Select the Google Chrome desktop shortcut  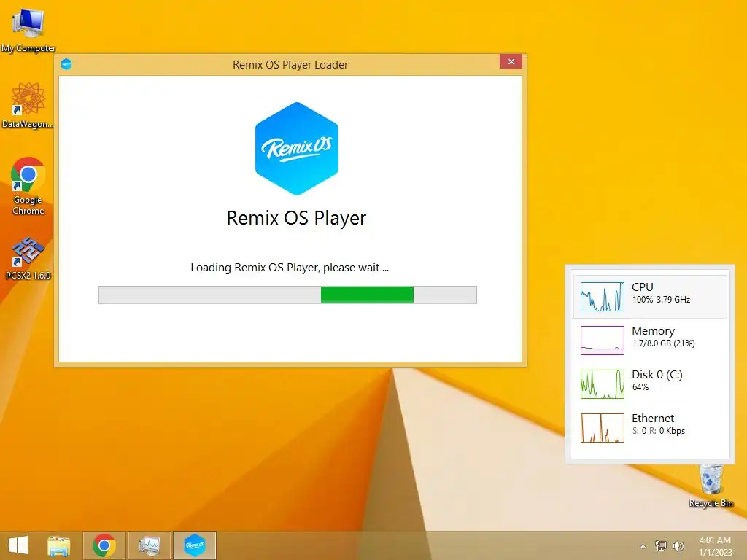click(x=28, y=186)
